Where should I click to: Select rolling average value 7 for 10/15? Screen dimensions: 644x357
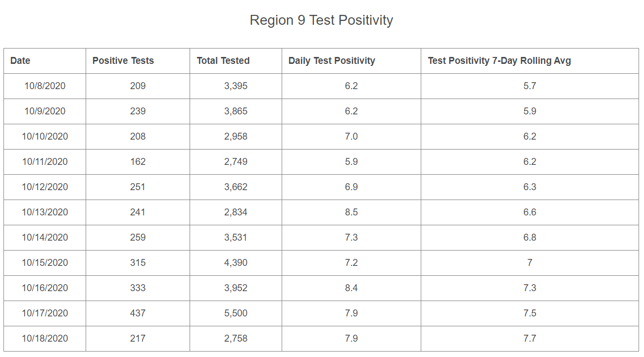(x=530, y=263)
